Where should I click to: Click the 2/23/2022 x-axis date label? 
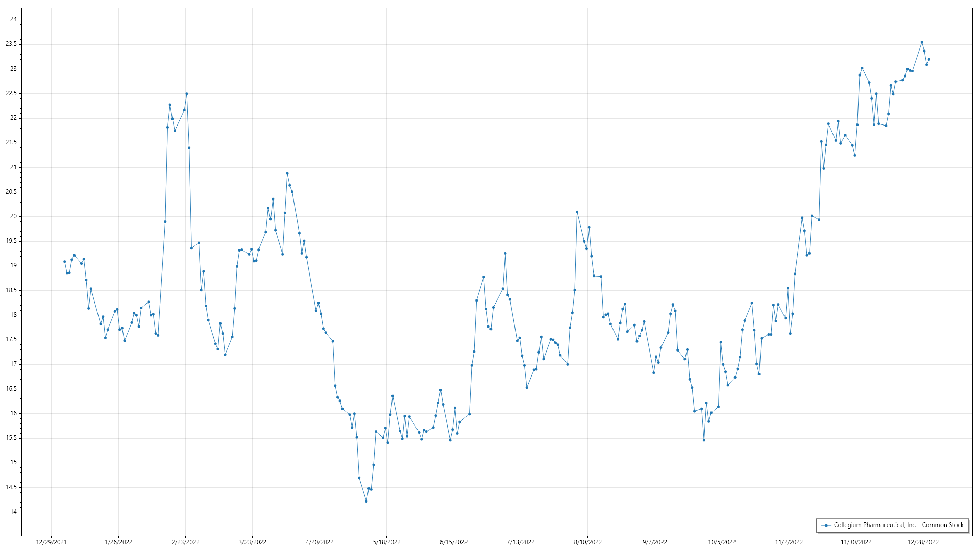point(185,542)
